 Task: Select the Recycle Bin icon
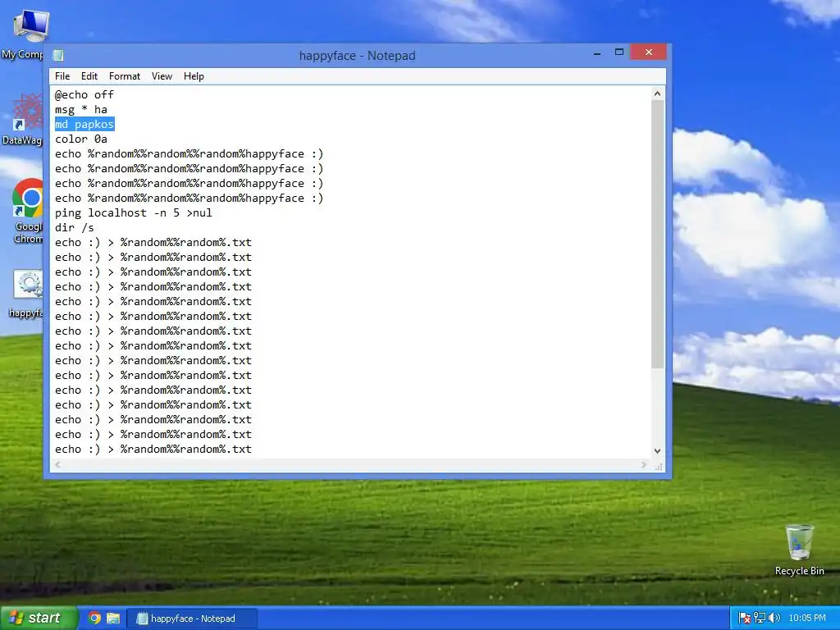coord(799,550)
